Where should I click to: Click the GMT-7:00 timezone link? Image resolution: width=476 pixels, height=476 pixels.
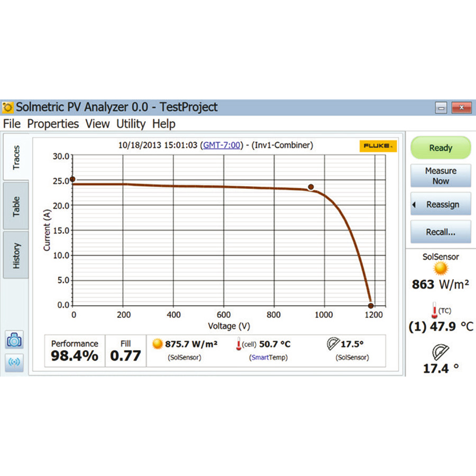221,145
